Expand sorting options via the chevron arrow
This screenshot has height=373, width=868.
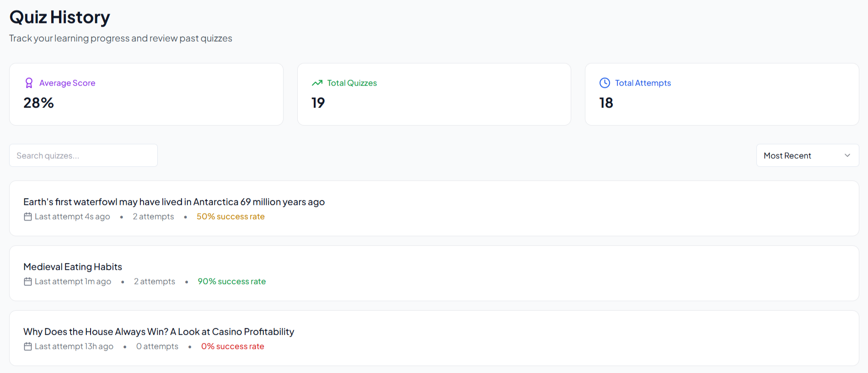point(847,155)
